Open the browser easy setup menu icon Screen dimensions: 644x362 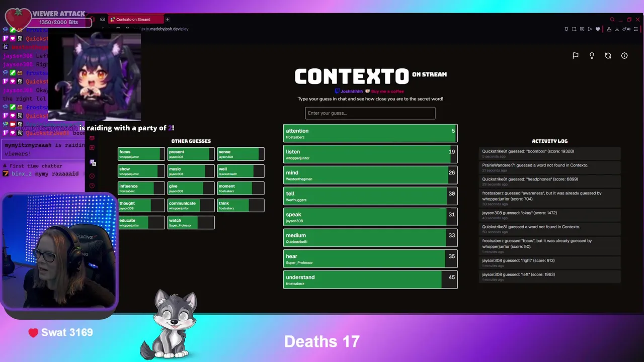(636, 29)
